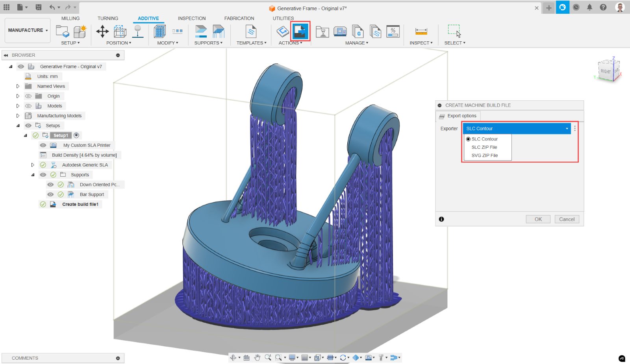Expand the Named Views tree node
Viewport: 630px width, 364px height.
tap(18, 86)
